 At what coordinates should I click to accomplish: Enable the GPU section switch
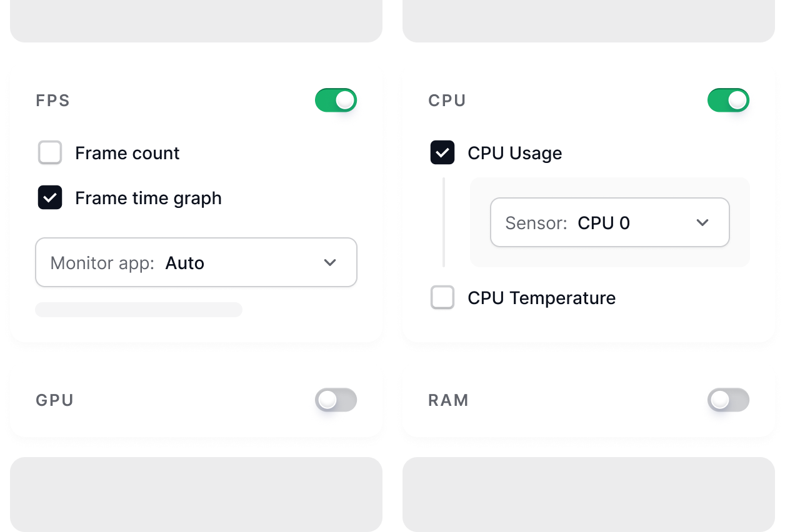[x=336, y=400]
